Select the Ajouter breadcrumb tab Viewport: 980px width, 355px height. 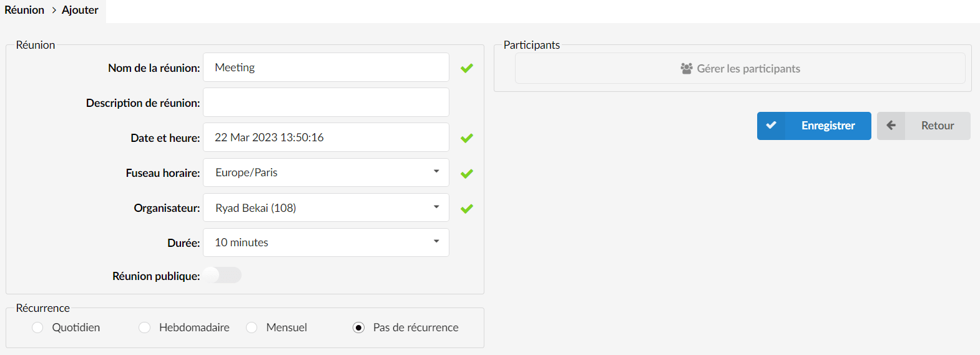[x=80, y=10]
